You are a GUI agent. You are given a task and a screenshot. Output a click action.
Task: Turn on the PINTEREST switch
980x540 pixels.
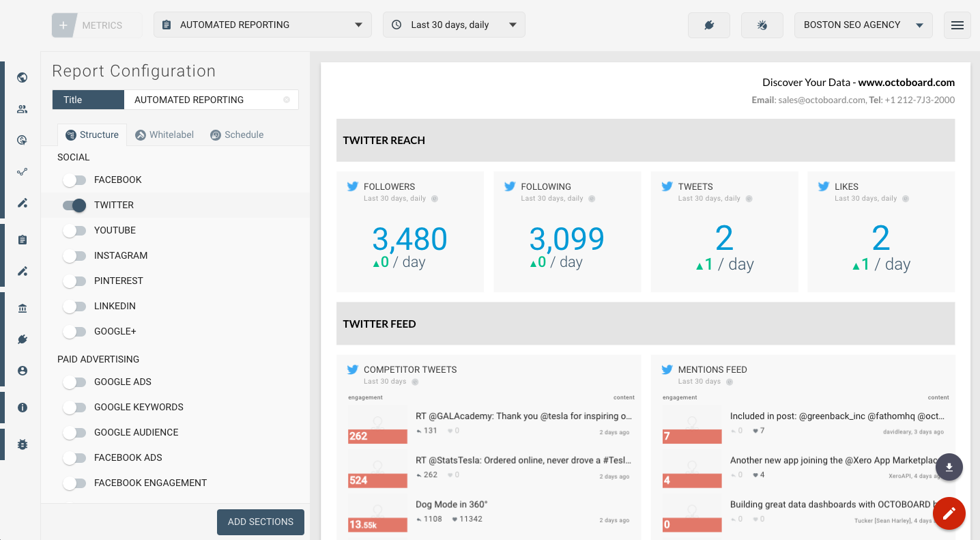74,281
